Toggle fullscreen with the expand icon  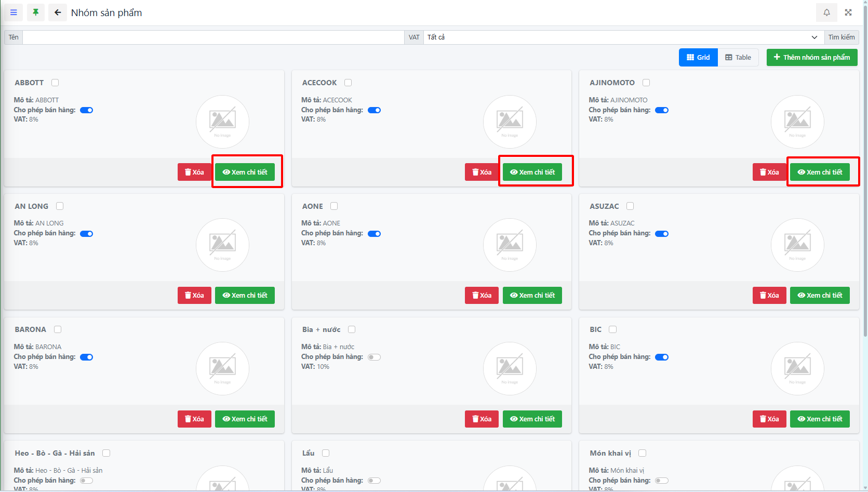click(x=848, y=12)
